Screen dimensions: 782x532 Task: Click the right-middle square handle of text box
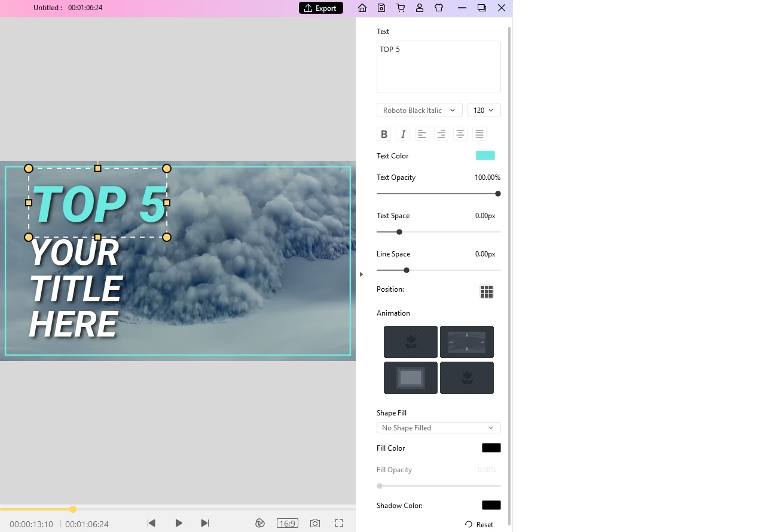click(167, 203)
